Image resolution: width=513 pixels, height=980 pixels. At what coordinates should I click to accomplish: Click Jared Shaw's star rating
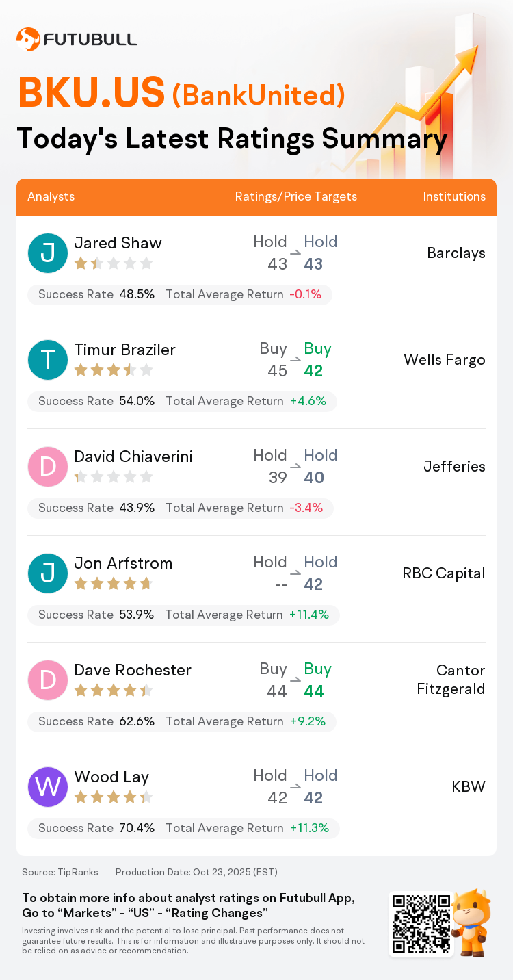tap(114, 263)
